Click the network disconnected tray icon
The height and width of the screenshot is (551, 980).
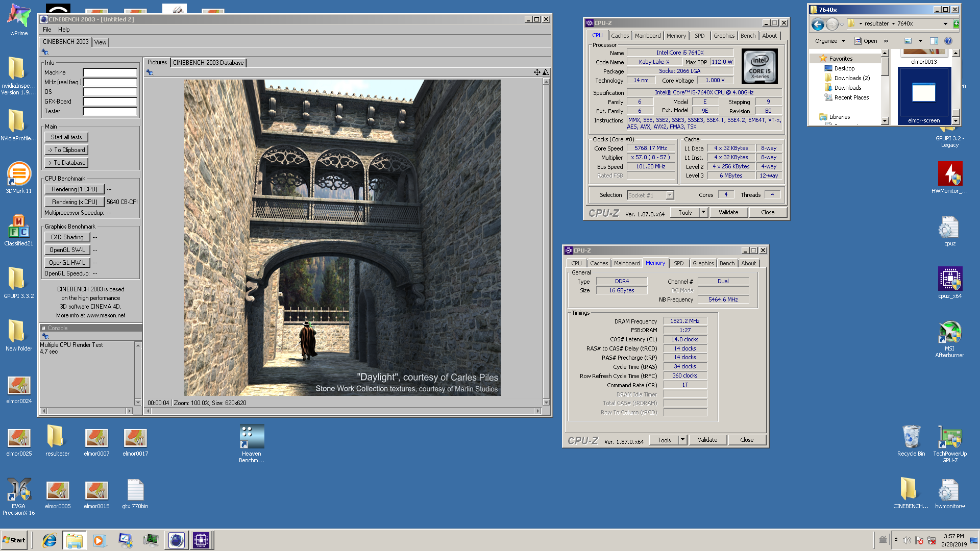coord(932,540)
